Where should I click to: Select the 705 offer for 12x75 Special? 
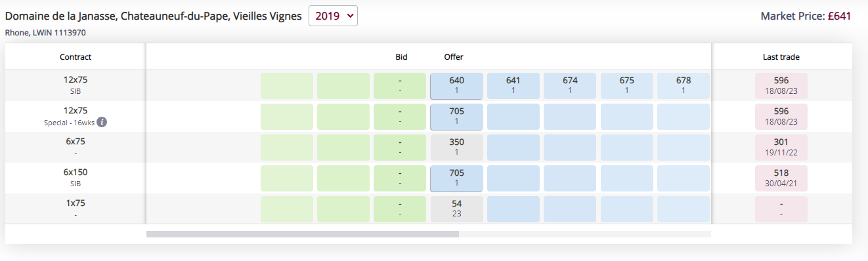456,117
